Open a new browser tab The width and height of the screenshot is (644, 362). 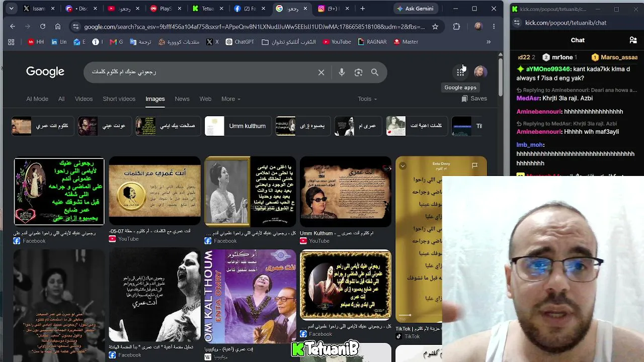point(362,9)
